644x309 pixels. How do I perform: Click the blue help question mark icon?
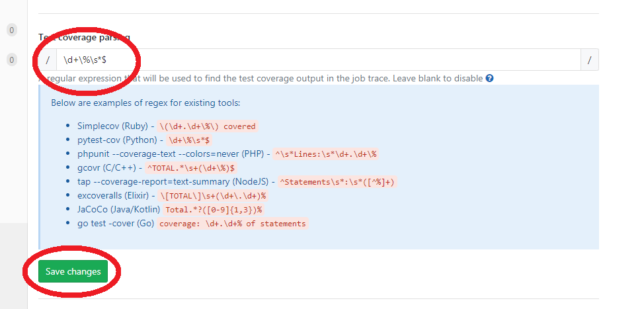click(490, 78)
